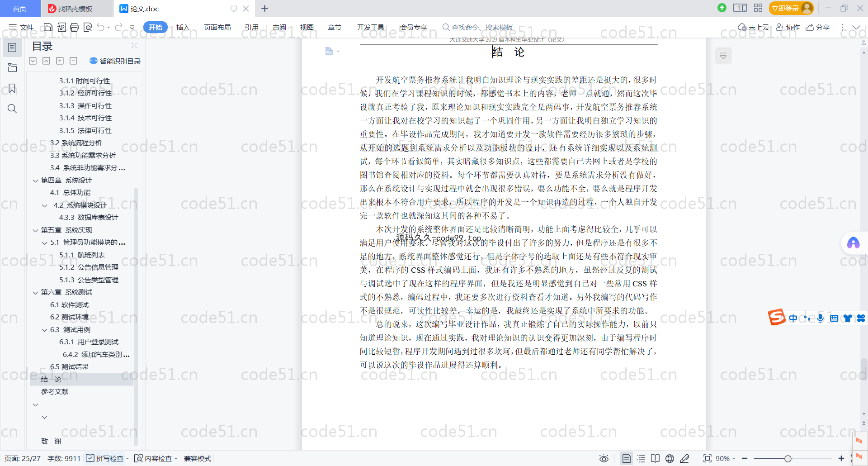This screenshot has height=466, width=868.
Task: Click the 协作 collaboration button
Action: tap(788, 27)
